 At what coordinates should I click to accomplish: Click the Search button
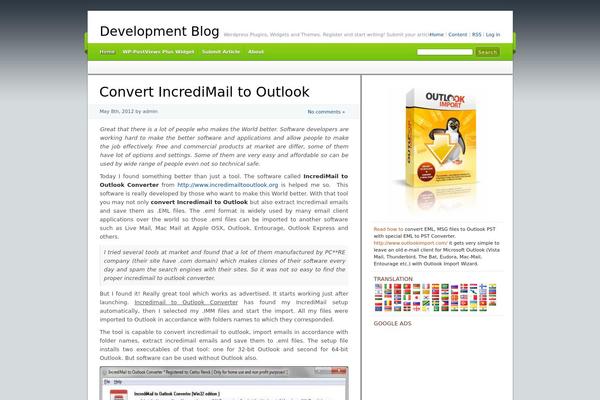(488, 52)
